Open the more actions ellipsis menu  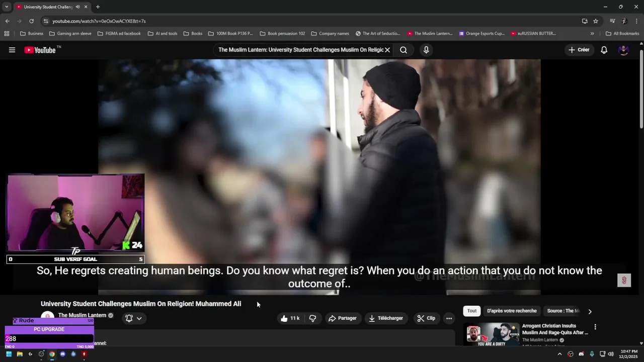click(449, 318)
